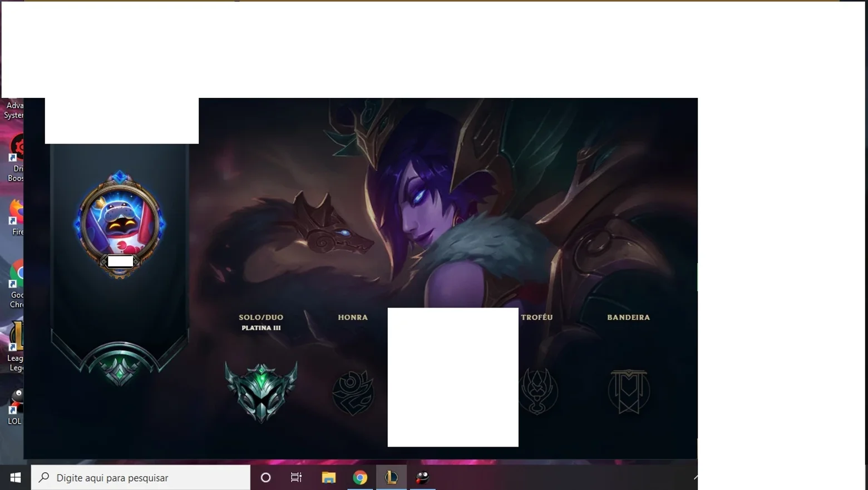Select the Google Chrome desktop shortcut
This screenshot has height=490, width=868.
17,284
